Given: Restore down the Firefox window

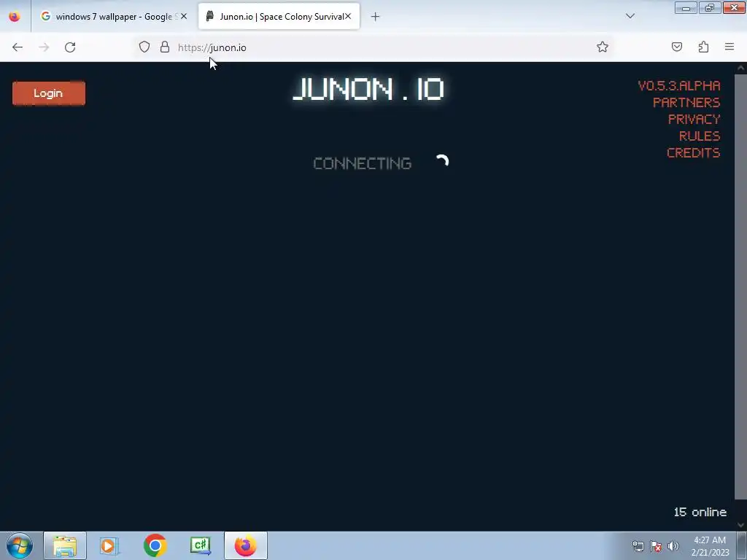Looking at the screenshot, I should [x=710, y=8].
